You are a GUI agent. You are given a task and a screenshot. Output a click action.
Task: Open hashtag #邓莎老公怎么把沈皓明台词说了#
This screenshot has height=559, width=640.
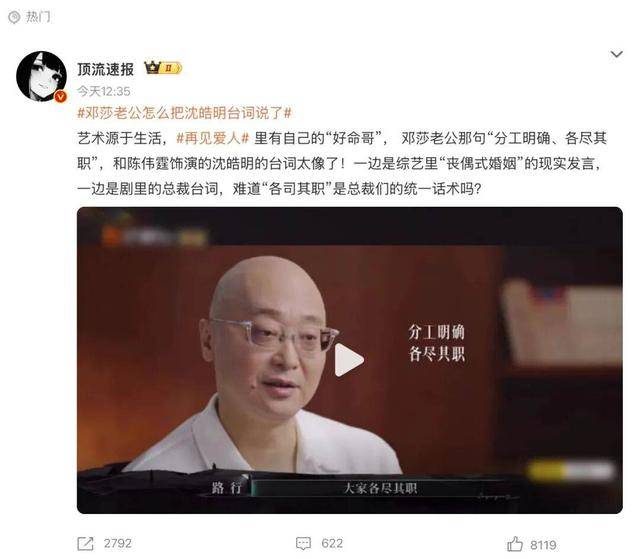pos(184,113)
